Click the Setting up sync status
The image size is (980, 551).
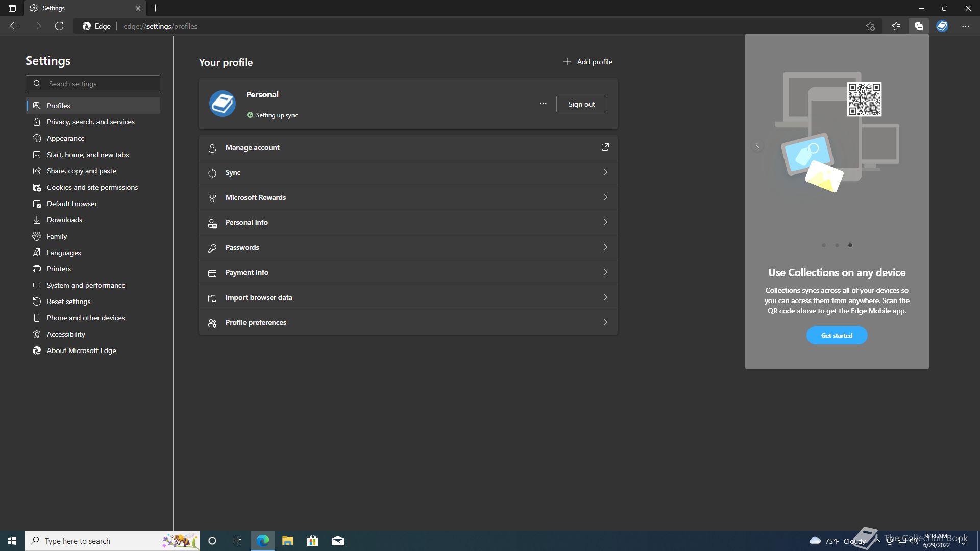272,115
